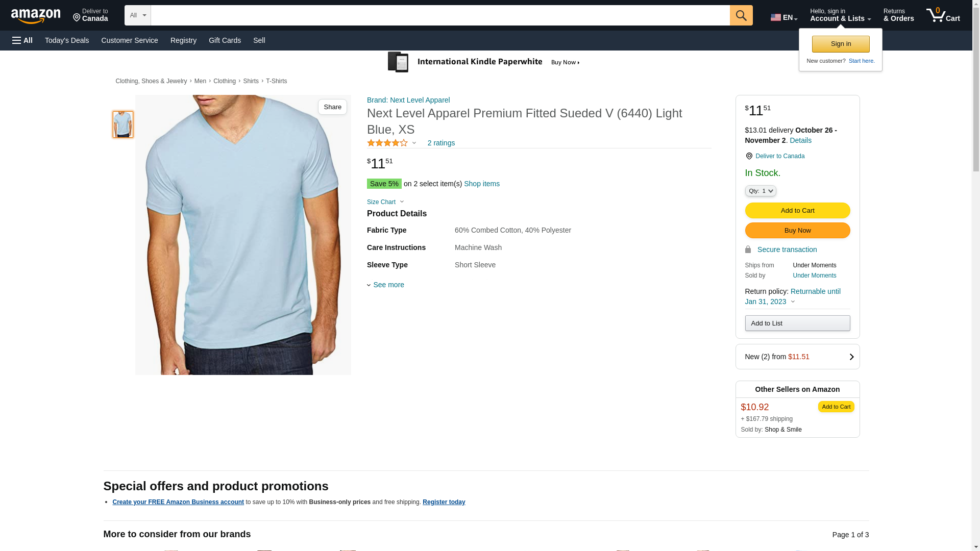This screenshot has width=980, height=551.
Task: Click into the Amazon search field
Action: [x=440, y=15]
